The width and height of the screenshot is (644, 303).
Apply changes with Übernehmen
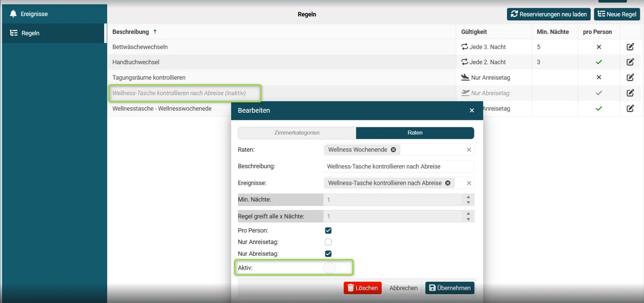pyautogui.click(x=450, y=288)
